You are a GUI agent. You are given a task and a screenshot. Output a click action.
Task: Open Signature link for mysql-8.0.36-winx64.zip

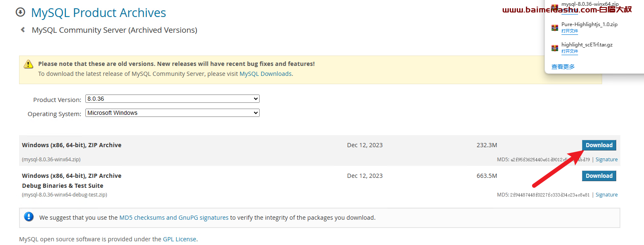[606, 160]
